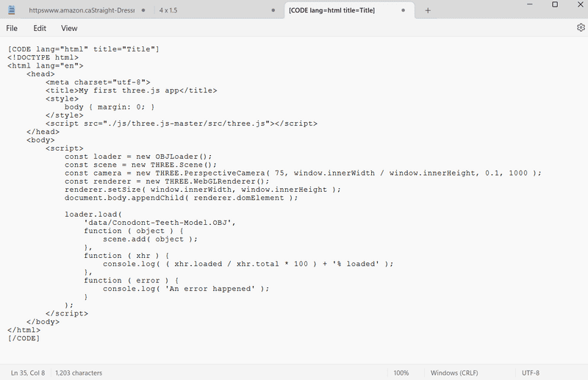This screenshot has width=588, height=380.
Task: Click the closing </html> tag
Action: 24,330
